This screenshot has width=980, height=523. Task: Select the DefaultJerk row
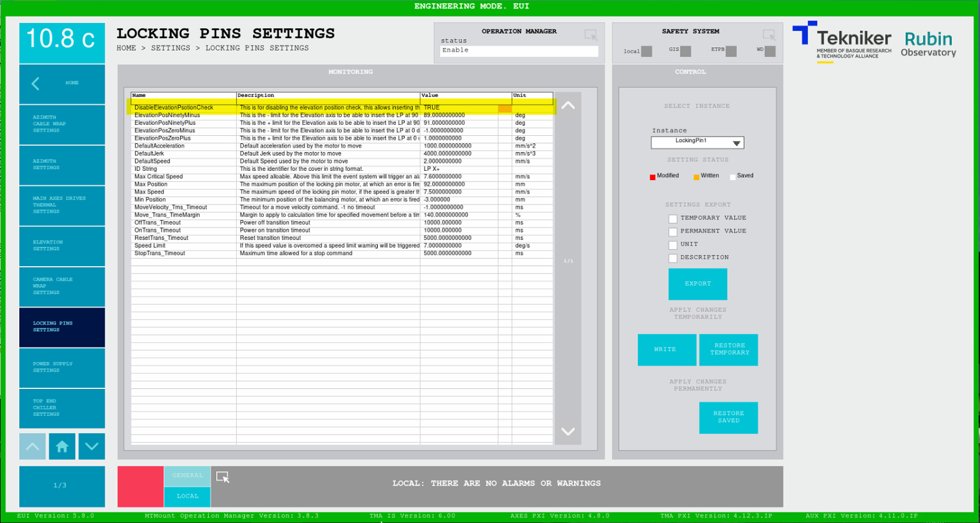click(342, 153)
